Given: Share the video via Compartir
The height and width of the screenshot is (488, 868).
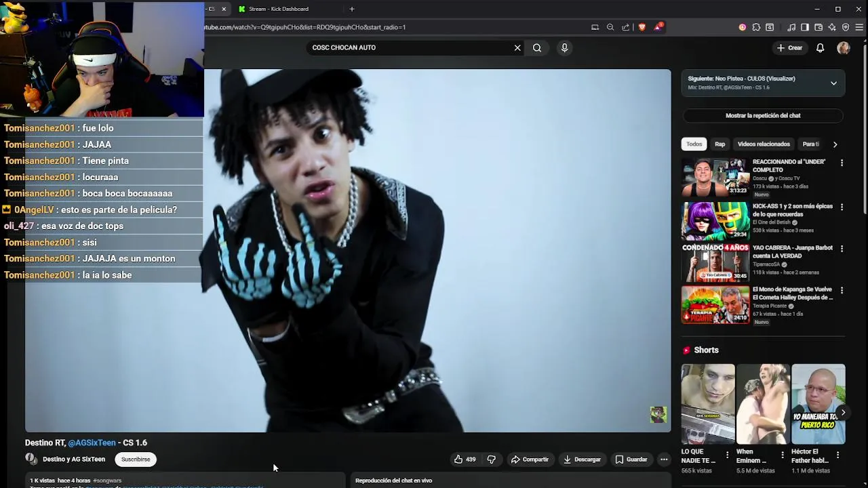Looking at the screenshot, I should (530, 460).
